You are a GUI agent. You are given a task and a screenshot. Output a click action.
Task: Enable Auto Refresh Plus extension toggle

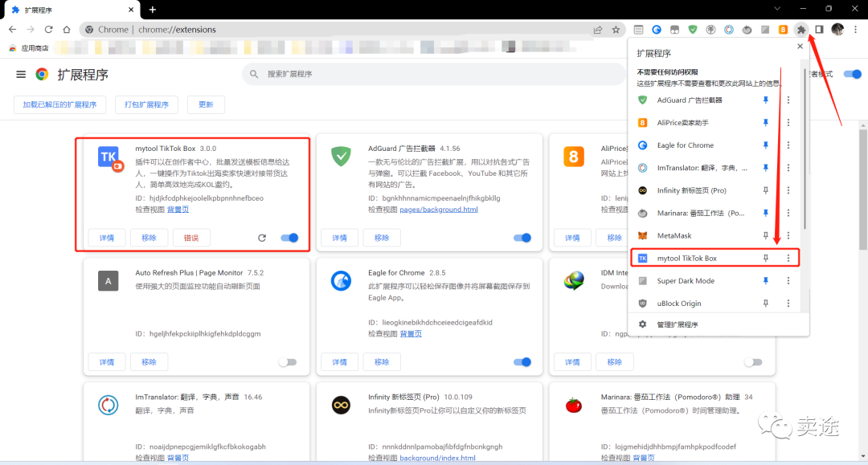pyautogui.click(x=288, y=362)
